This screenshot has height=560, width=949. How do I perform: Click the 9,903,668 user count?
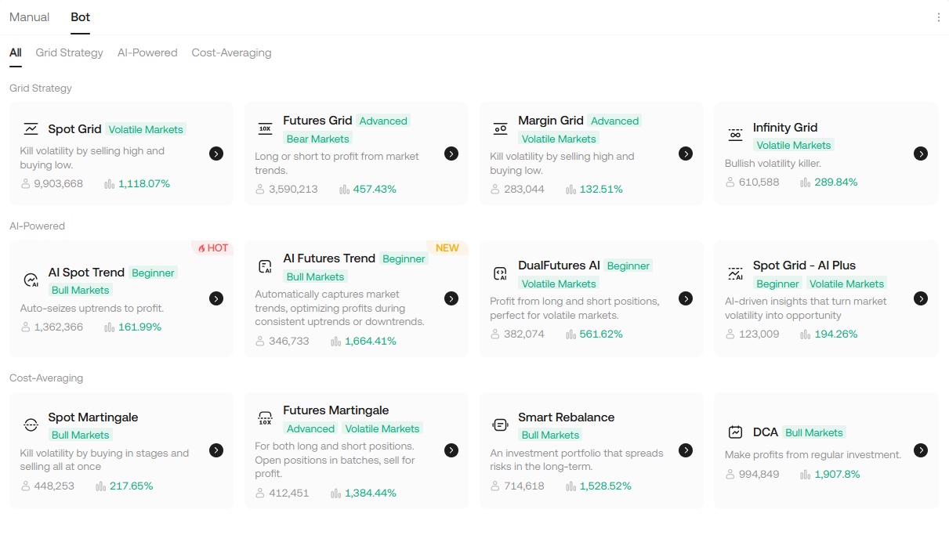click(59, 184)
